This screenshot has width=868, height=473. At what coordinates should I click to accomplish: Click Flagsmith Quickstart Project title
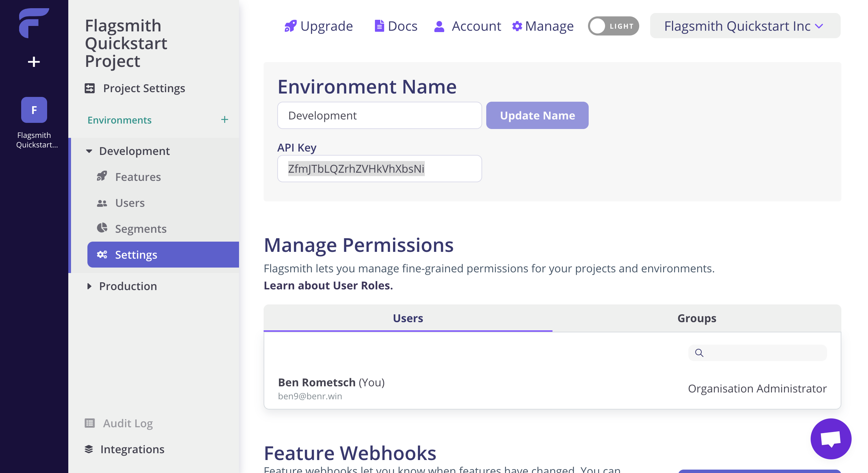126,43
